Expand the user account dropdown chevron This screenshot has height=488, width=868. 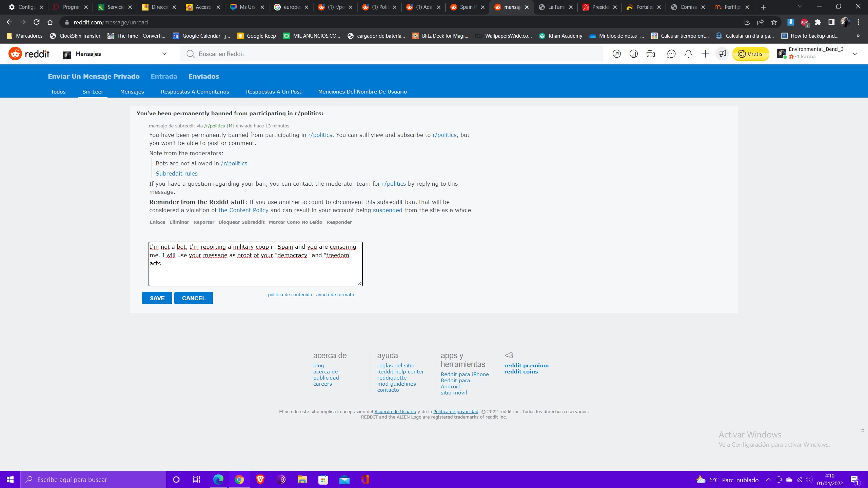tap(855, 54)
